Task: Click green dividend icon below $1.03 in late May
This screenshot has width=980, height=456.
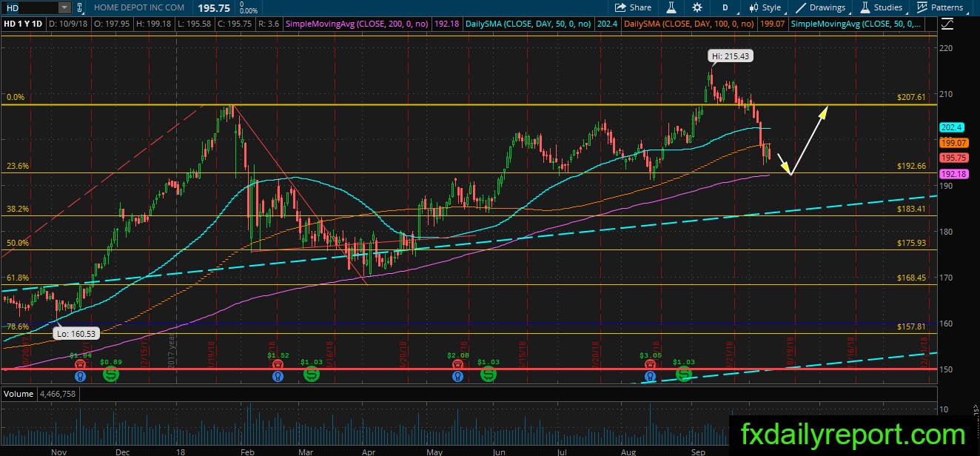Action: pyautogui.click(x=489, y=375)
